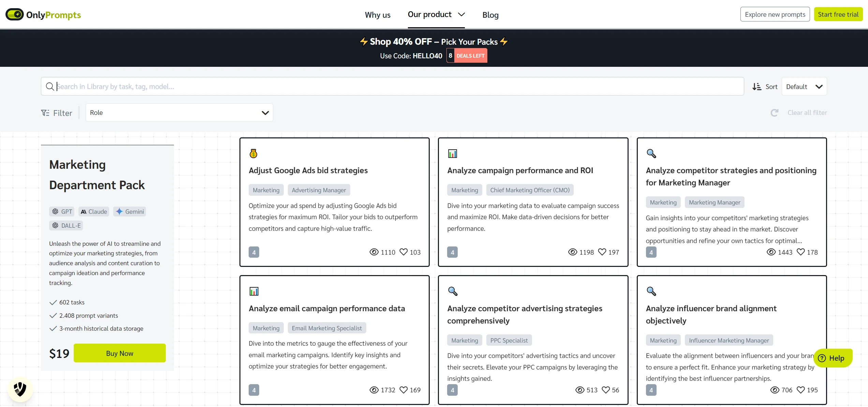Click the GPT model toggle on Marketing Department Pack
This screenshot has height=407, width=868.
(x=61, y=211)
